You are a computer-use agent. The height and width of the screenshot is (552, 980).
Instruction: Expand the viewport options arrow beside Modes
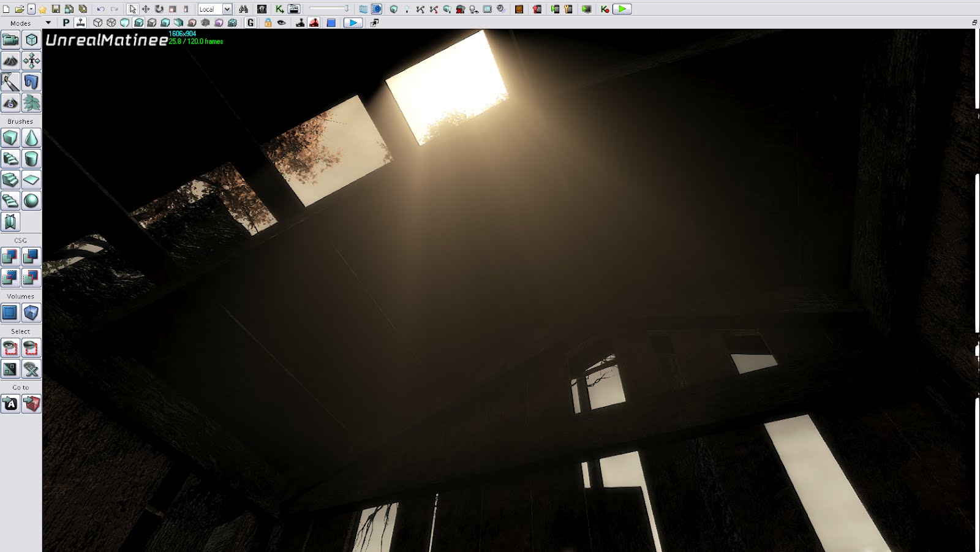[x=48, y=23]
